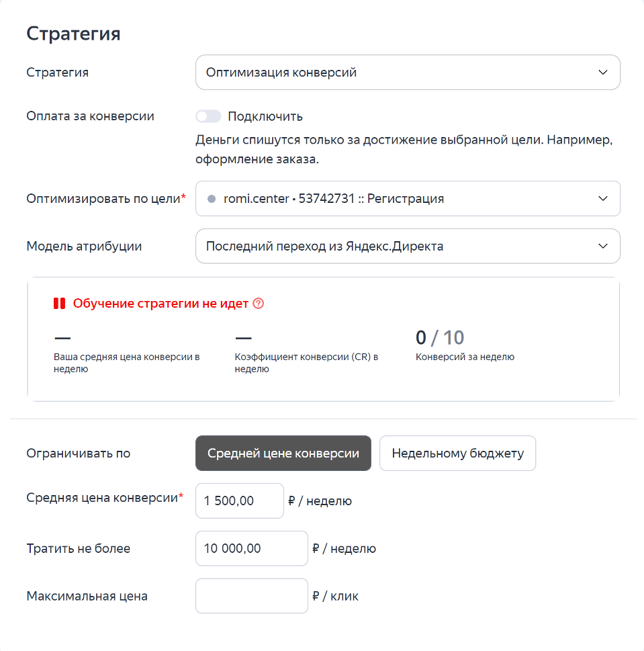Switch limit mode to Недельному бюджету
The image size is (644, 651).
[x=457, y=453]
